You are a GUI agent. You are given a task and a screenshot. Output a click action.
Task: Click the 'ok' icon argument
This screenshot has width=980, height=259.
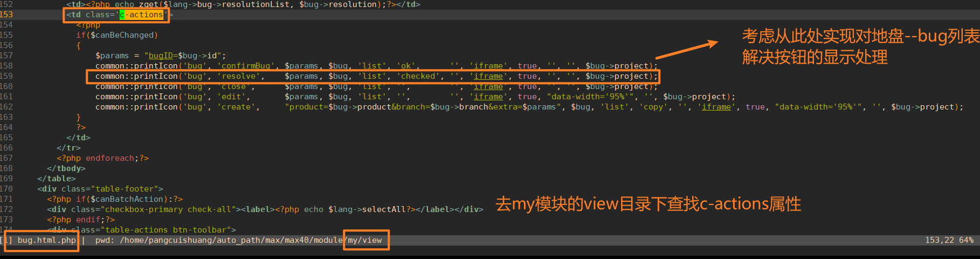[x=408, y=66]
